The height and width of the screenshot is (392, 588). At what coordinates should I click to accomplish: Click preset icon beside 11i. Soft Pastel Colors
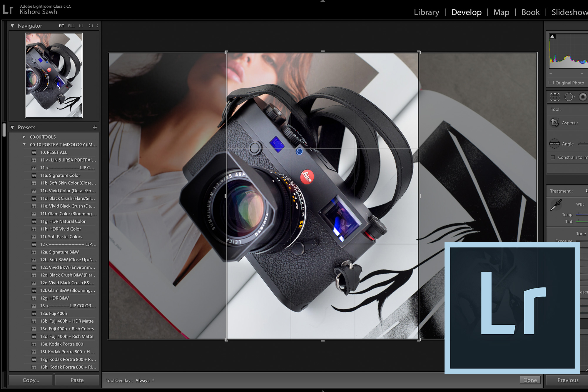click(34, 237)
